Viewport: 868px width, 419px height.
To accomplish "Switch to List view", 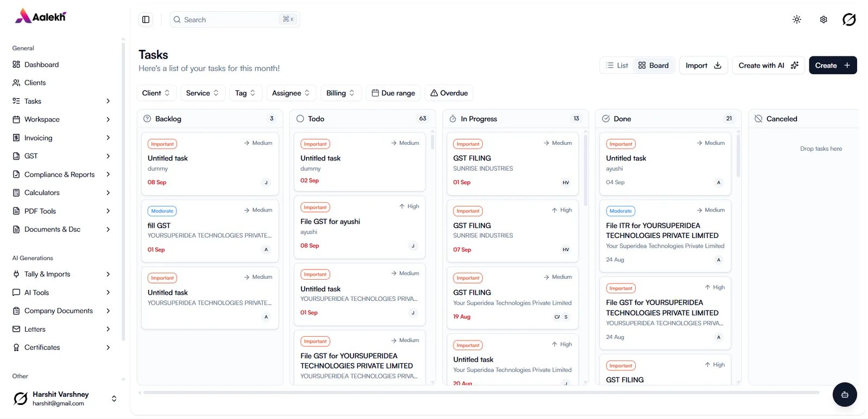I will [617, 66].
